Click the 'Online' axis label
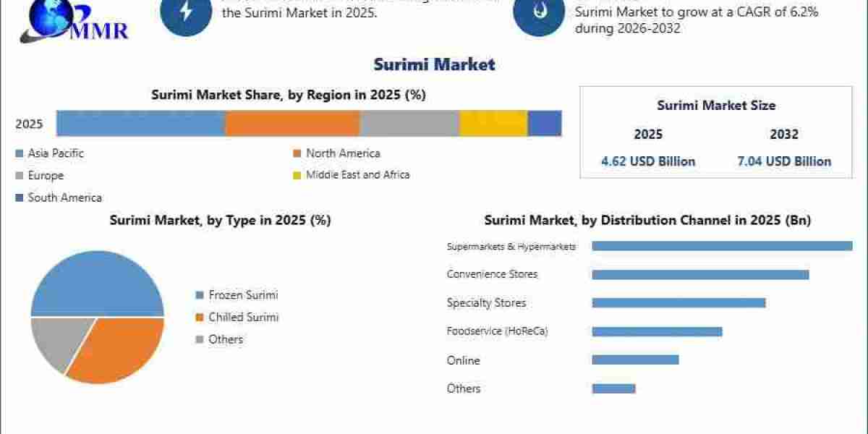The image size is (868, 434). pos(463,360)
